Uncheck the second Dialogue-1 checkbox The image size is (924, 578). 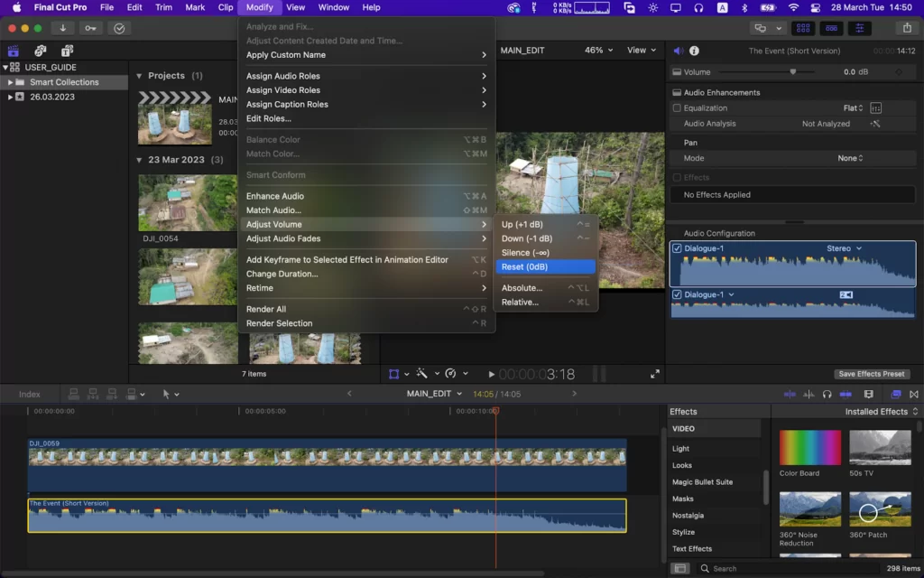(x=677, y=294)
